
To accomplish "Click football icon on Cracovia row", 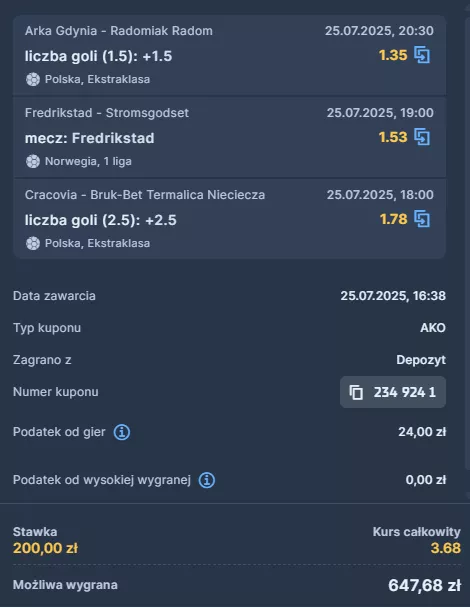I will coord(33,244).
